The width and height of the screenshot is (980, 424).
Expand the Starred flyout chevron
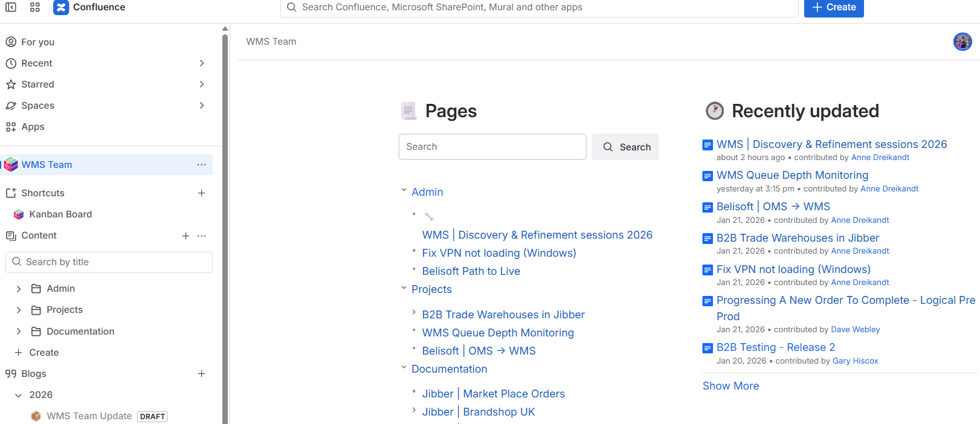[202, 84]
